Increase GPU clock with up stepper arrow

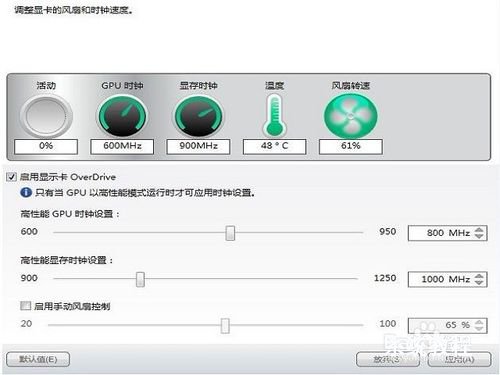(479, 230)
